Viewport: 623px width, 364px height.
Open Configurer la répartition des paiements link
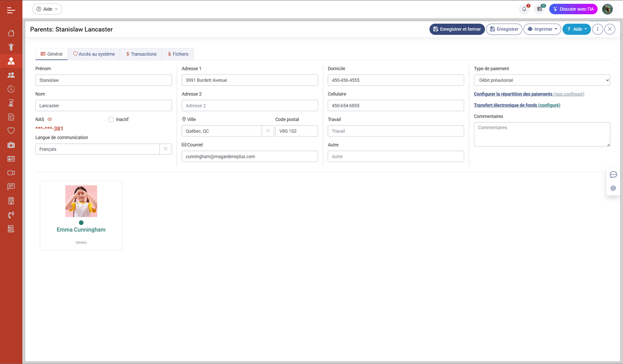513,94
